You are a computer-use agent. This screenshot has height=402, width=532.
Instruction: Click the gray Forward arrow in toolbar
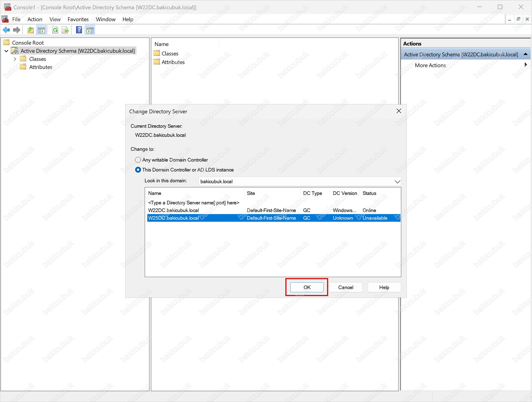(x=16, y=30)
